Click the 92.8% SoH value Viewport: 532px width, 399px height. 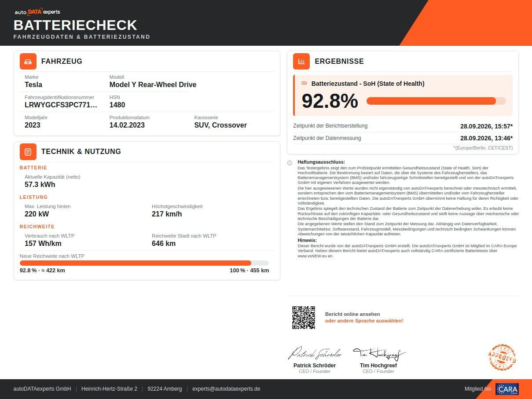pyautogui.click(x=330, y=101)
